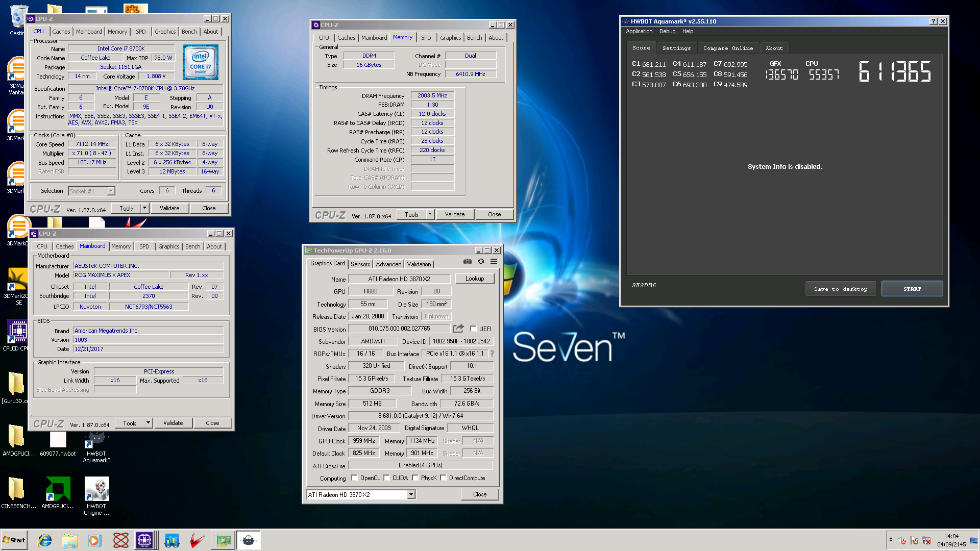
Task: Click the Intel Core i7 logo in CPU-Z
Action: coord(201,62)
